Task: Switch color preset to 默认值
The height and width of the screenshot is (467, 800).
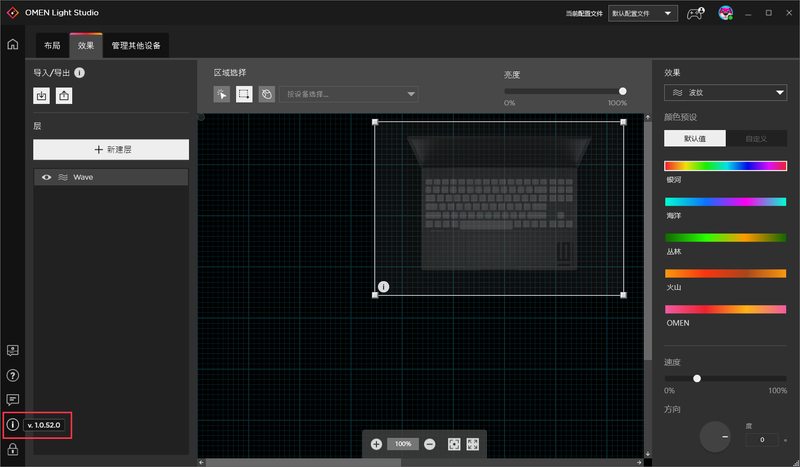Action: (694, 139)
